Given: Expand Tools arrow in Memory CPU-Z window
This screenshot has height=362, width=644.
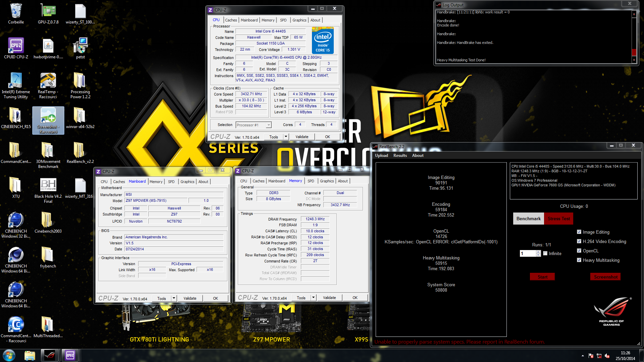Looking at the screenshot, I should pyautogui.click(x=313, y=298).
